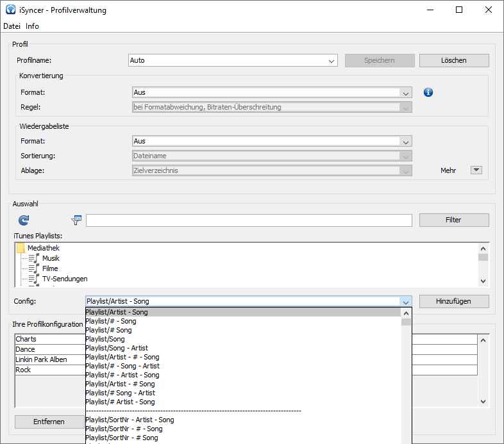Open the Datei menu
504x444 pixels.
point(12,26)
